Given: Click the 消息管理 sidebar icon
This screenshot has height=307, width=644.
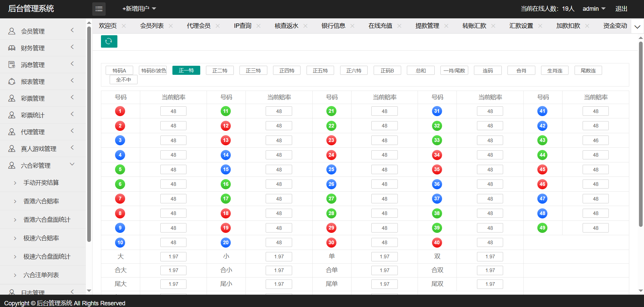Looking at the screenshot, I should (12, 65).
